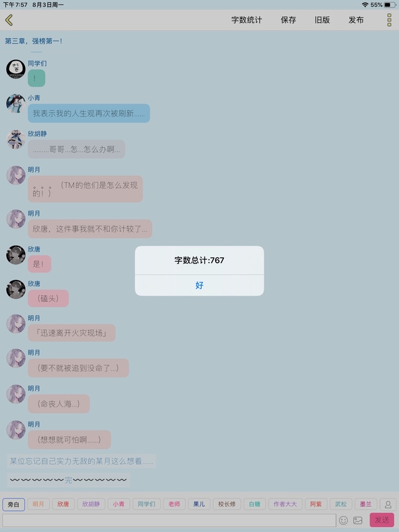
Task: Select 旁白 narrator role
Action: click(x=13, y=504)
